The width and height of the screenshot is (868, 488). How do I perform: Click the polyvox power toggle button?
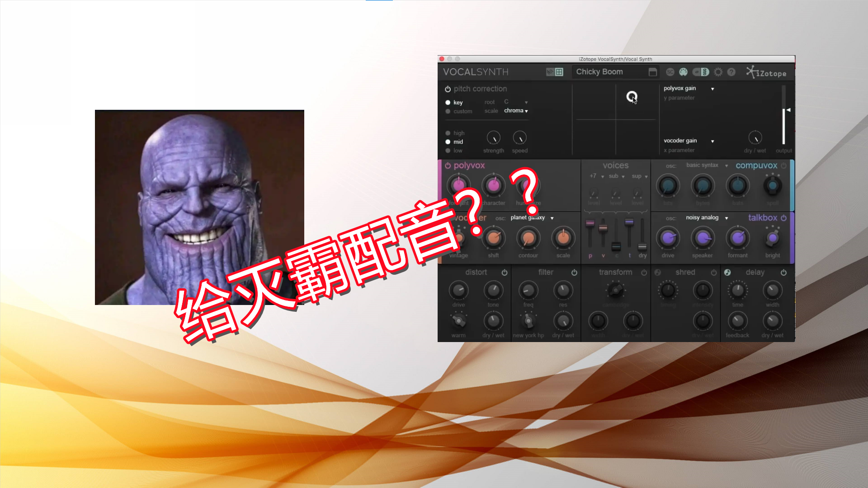pyautogui.click(x=448, y=166)
